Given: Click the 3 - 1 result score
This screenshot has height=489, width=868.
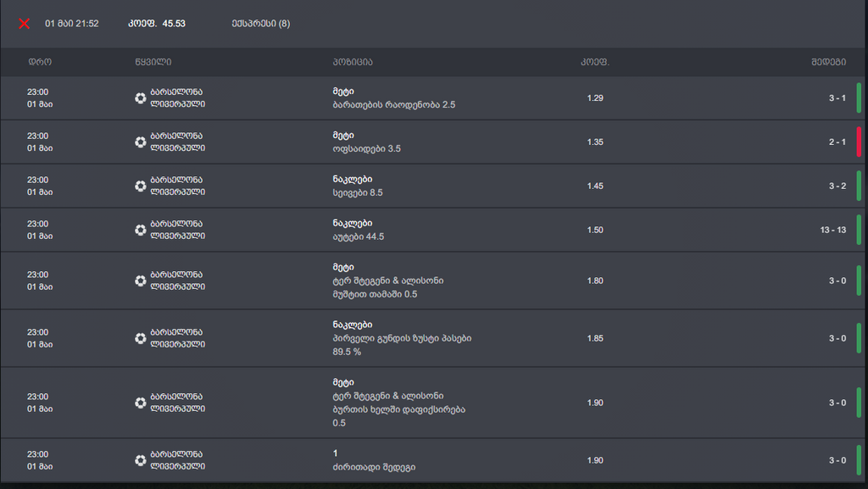Looking at the screenshot, I should 837,98.
